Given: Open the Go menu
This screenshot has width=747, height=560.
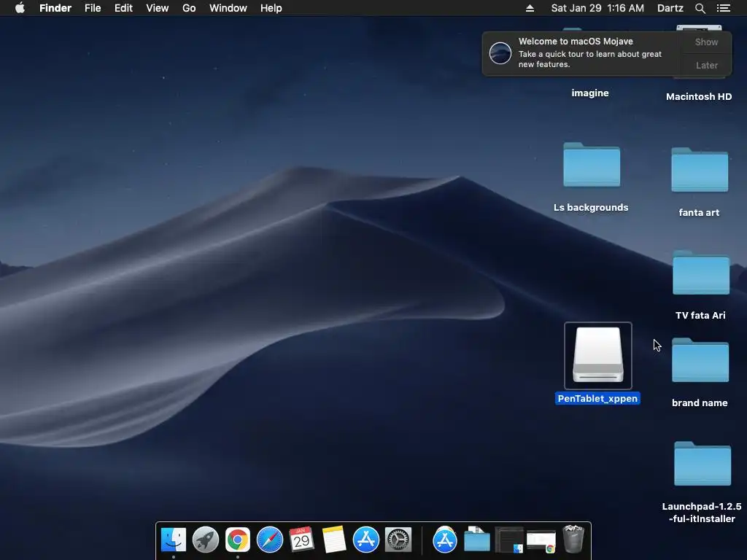Looking at the screenshot, I should click(x=189, y=8).
